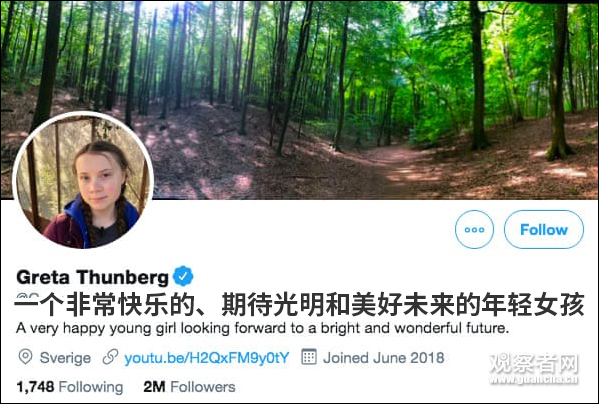Open the youtu.be/H2QxFM9y0tY link

[x=207, y=358]
